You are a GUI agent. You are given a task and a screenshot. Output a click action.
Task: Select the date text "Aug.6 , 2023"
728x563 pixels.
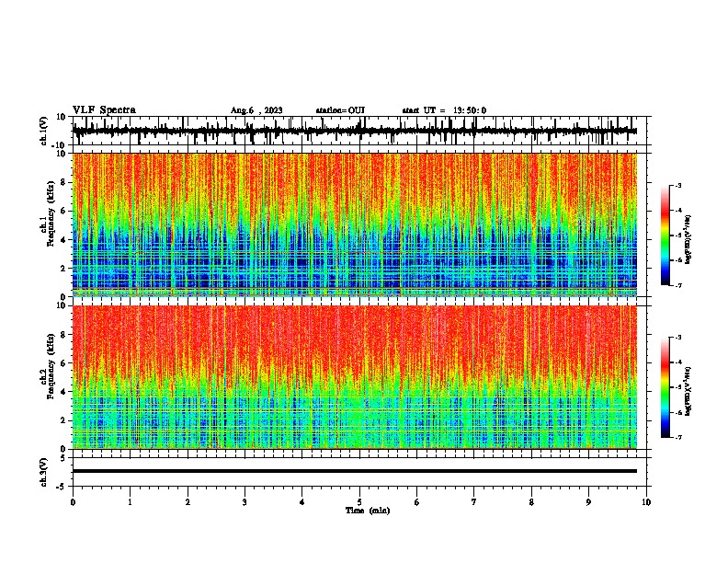(256, 110)
